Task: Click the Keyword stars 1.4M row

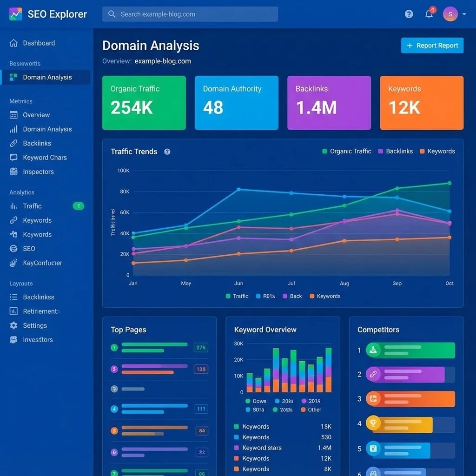Action: pos(283,448)
